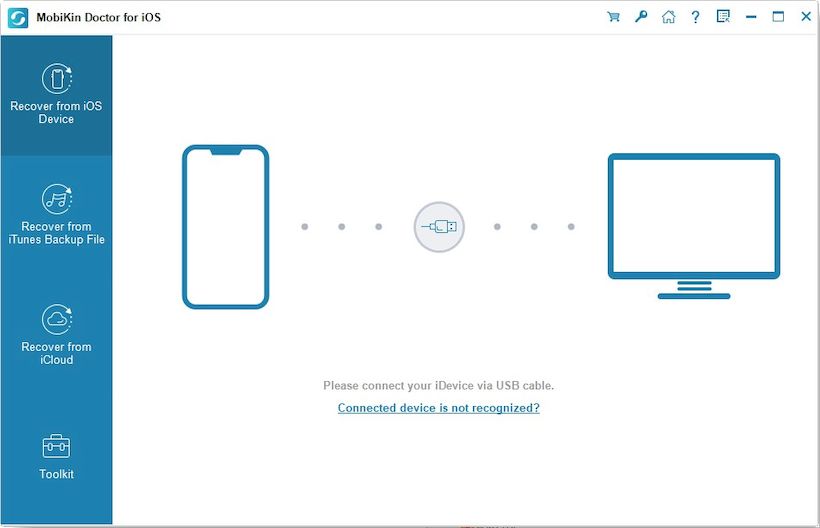
Task: Maximize the MobiKin window
Action: 778,17
